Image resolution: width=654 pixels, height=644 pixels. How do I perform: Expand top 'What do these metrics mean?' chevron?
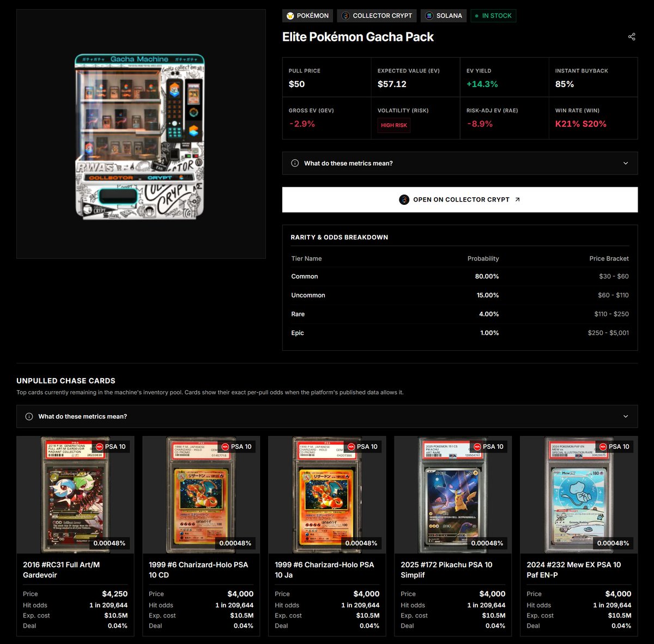tap(626, 163)
